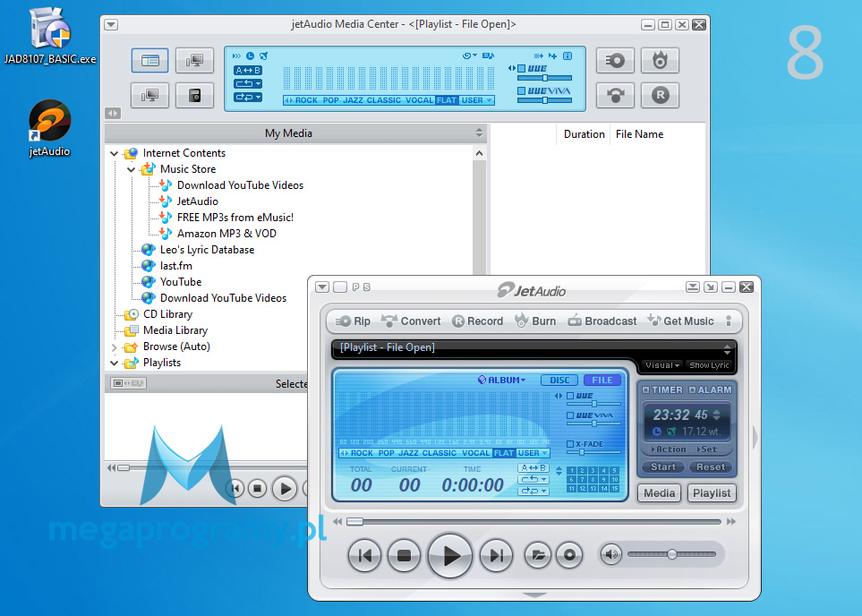Adjust the X-FADE slider
The height and width of the screenshot is (616, 862).
click(x=593, y=452)
